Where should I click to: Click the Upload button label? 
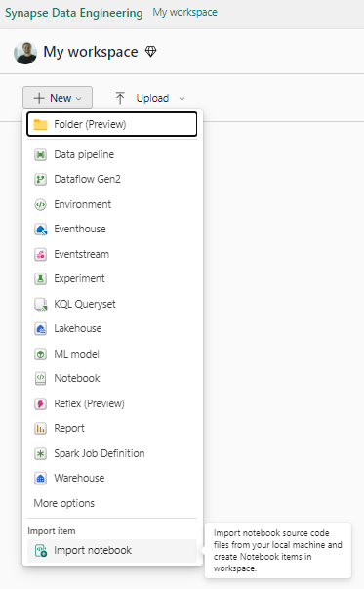click(x=152, y=98)
